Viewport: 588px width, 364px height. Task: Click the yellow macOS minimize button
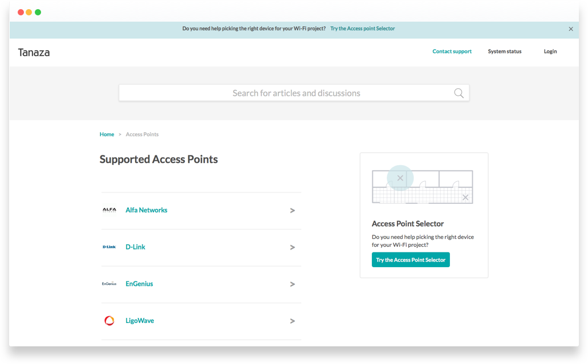coord(29,13)
